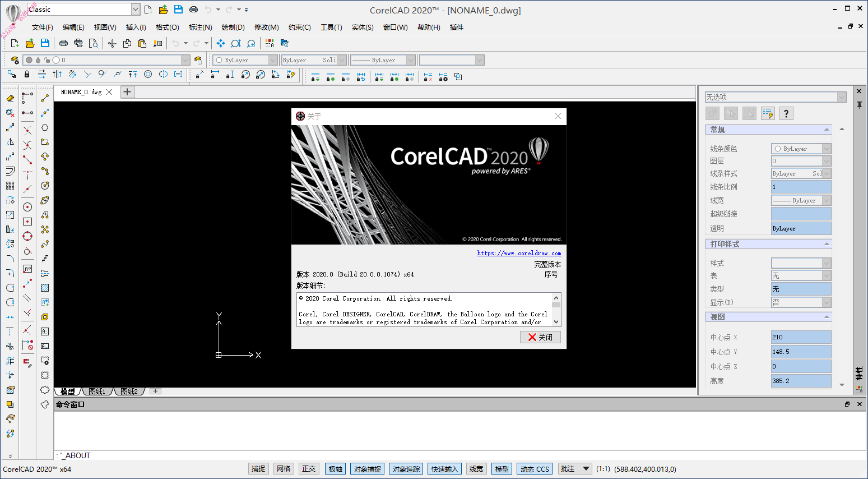Select the Pattern array grid tool
This screenshot has width=868, height=479.
[10, 186]
